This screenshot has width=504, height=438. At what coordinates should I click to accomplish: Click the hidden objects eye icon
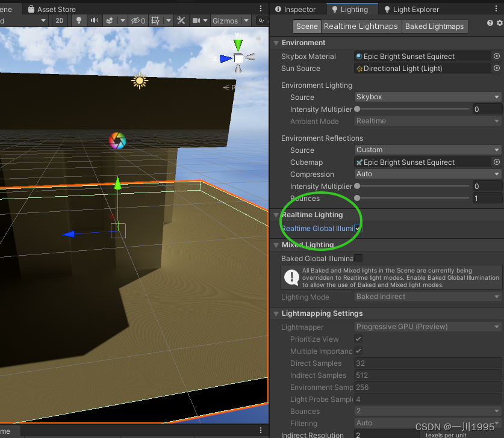tap(137, 20)
